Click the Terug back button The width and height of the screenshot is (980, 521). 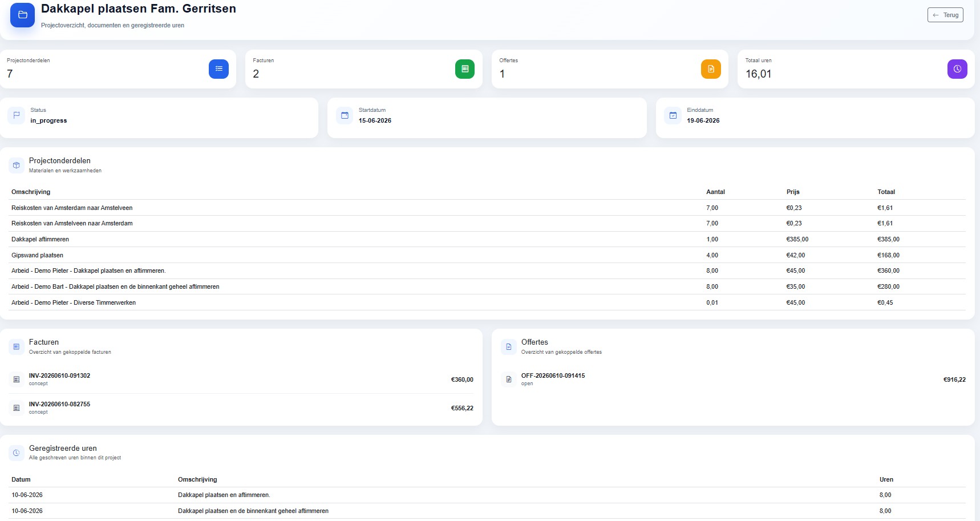click(x=945, y=15)
